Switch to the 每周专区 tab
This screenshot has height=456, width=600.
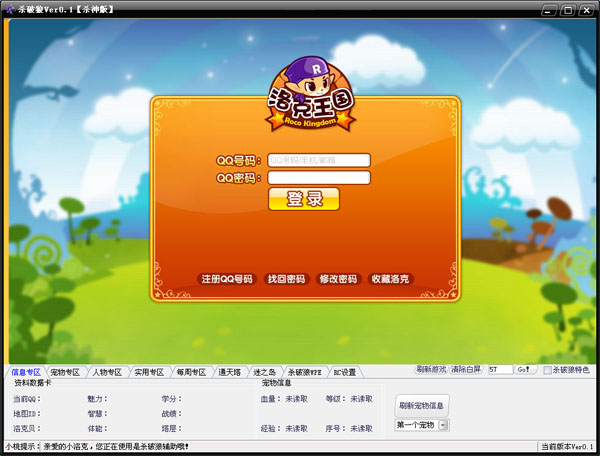(x=191, y=372)
